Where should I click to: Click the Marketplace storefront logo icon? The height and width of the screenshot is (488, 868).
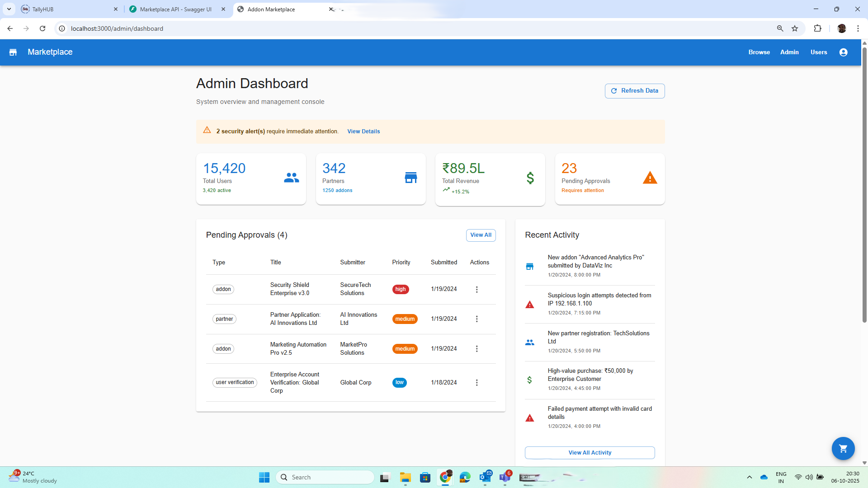coord(13,52)
